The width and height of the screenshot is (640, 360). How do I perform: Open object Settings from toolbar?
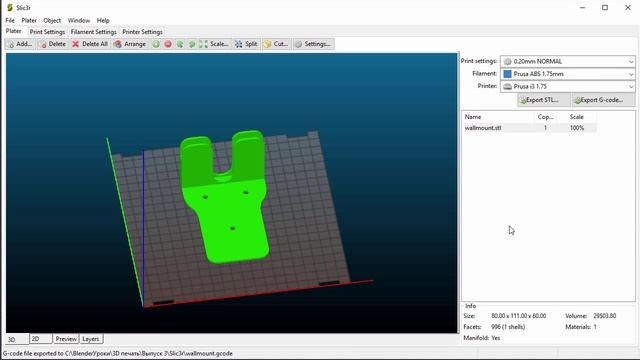coord(313,44)
